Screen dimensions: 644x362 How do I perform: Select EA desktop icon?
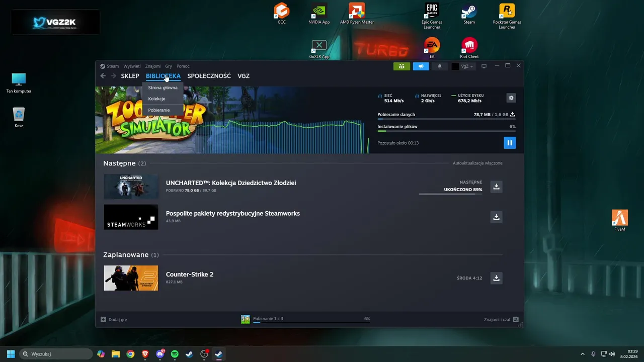click(x=432, y=48)
